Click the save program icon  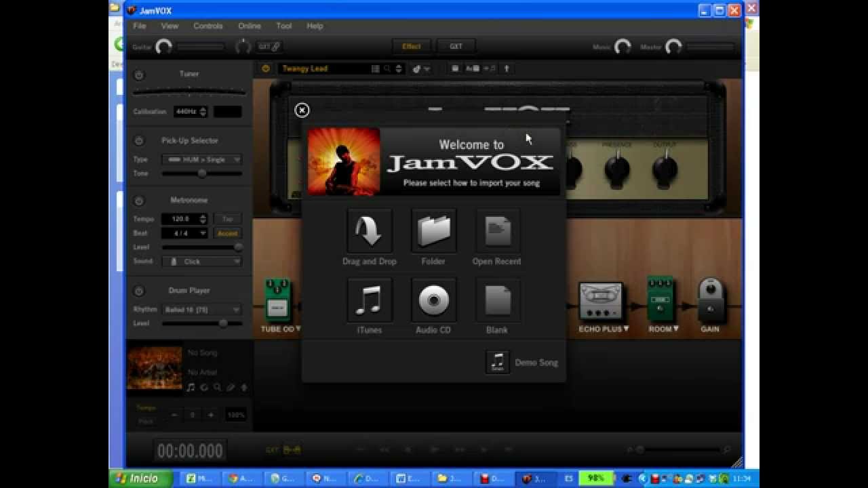click(455, 68)
